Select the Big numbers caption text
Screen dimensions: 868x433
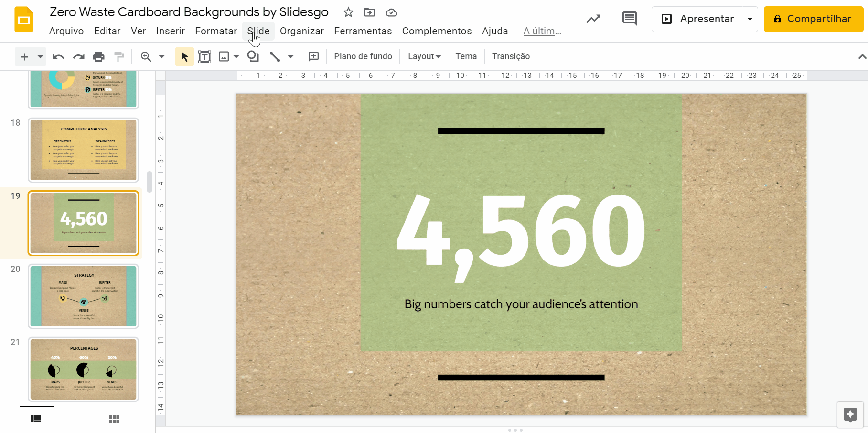[521, 304]
